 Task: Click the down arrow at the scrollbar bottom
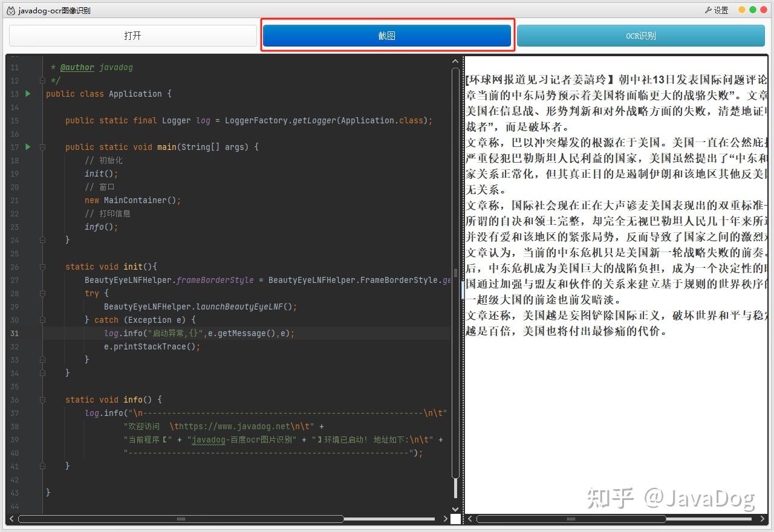(455, 510)
